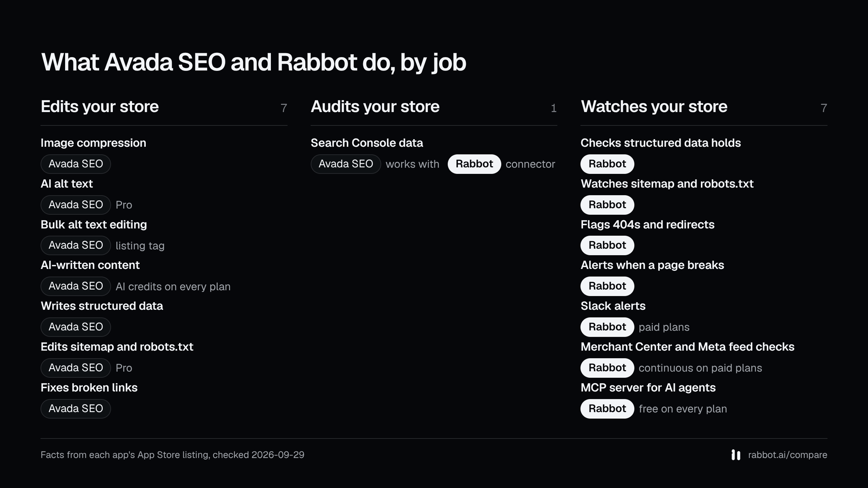Select the Avada SEO pill under Bulk alt text editing

(76, 245)
